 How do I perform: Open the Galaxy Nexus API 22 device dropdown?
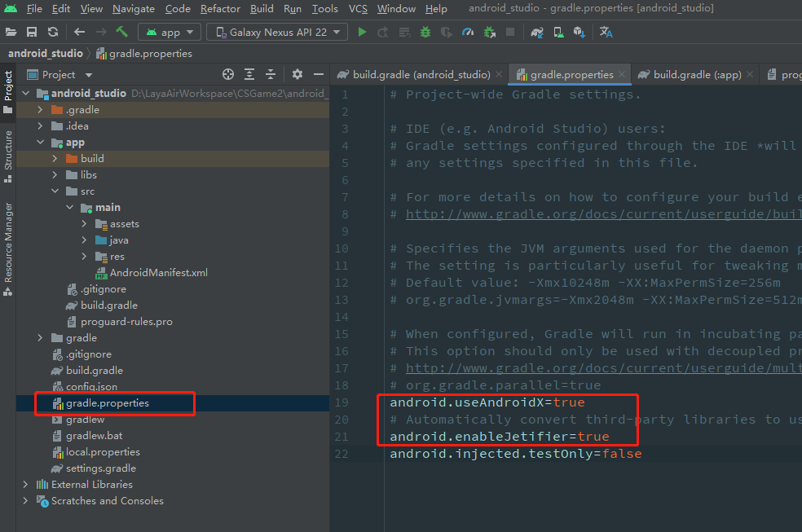point(277,33)
